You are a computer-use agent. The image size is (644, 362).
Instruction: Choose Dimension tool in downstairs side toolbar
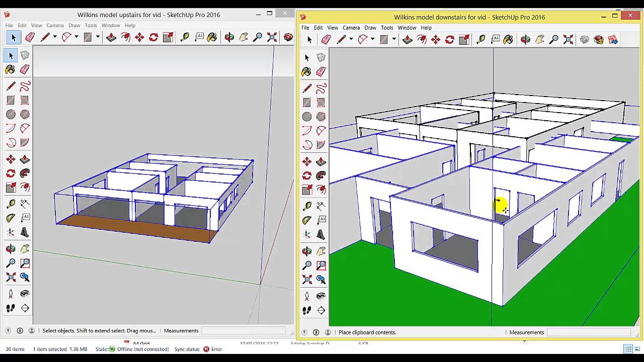321,206
